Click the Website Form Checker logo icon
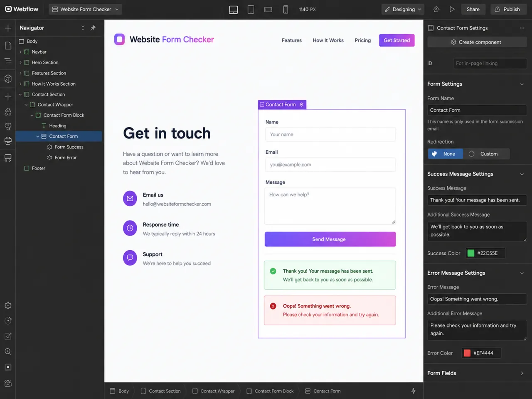The image size is (532, 399). [119, 39]
